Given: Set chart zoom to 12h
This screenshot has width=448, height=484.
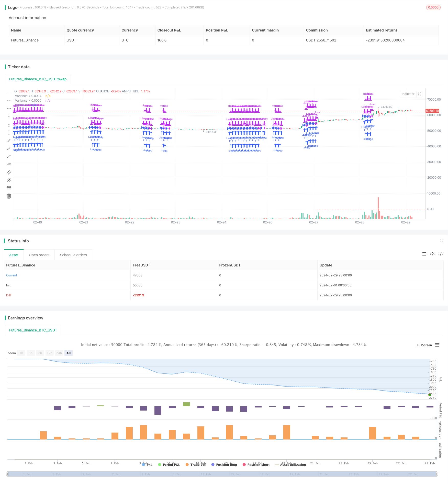Looking at the screenshot, I should pos(50,353).
